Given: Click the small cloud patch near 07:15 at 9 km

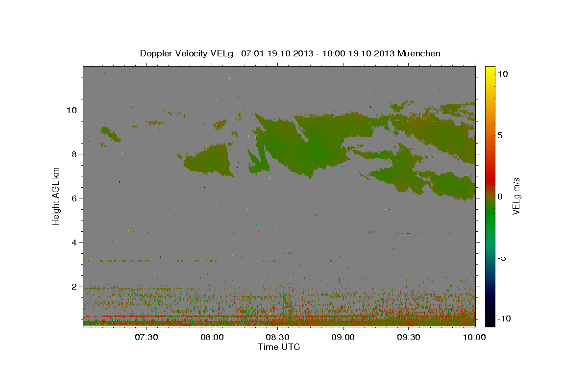Looking at the screenshot, I should pos(111,134).
